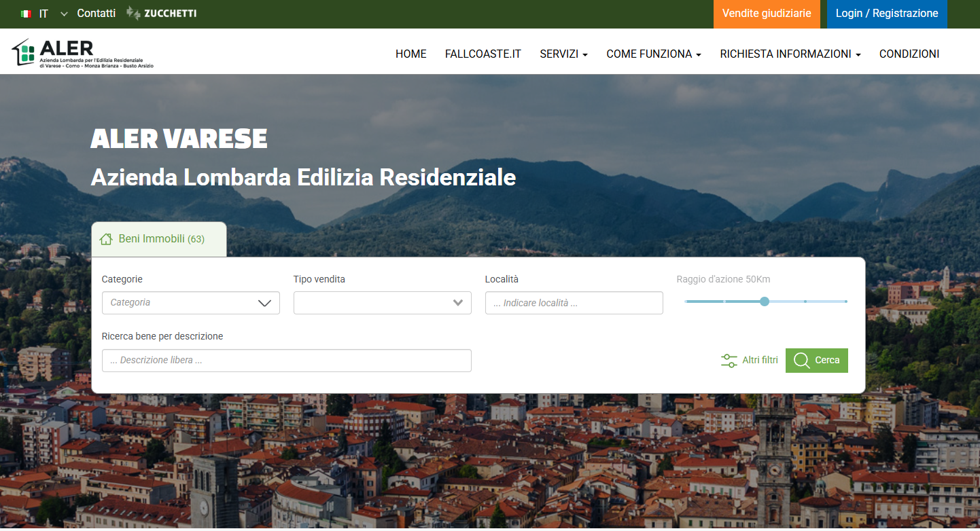Click the ALER logo in header
This screenshot has width=980, height=531.
(x=82, y=54)
